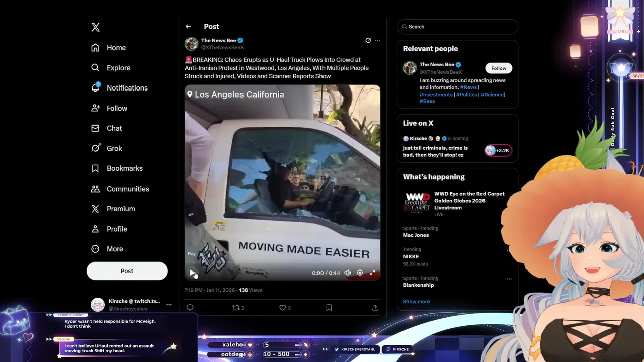Open NIKKE trending topic
This screenshot has height=362, width=644.
411,256
